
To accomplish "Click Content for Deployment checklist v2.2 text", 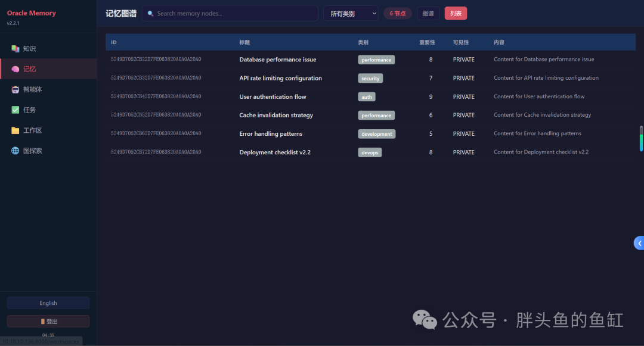I will (x=541, y=152).
